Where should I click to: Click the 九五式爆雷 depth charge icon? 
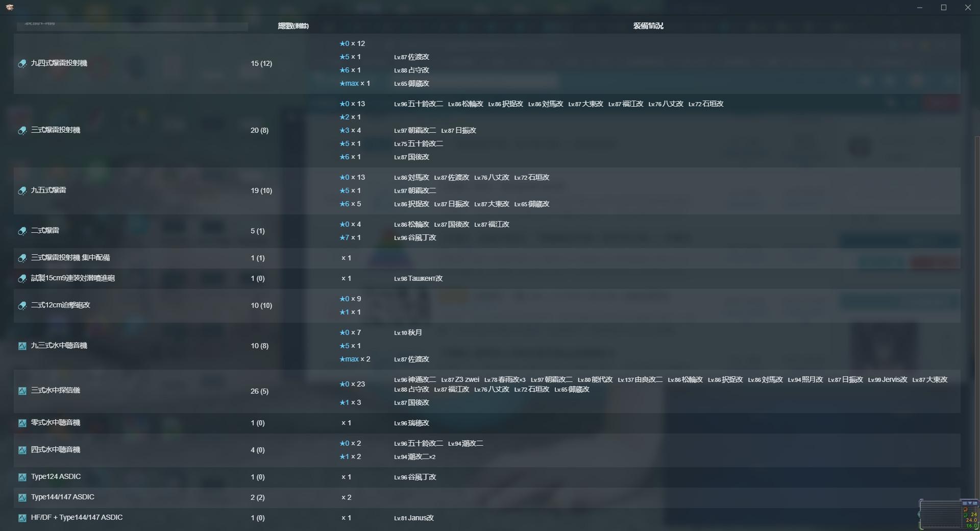pyautogui.click(x=22, y=191)
